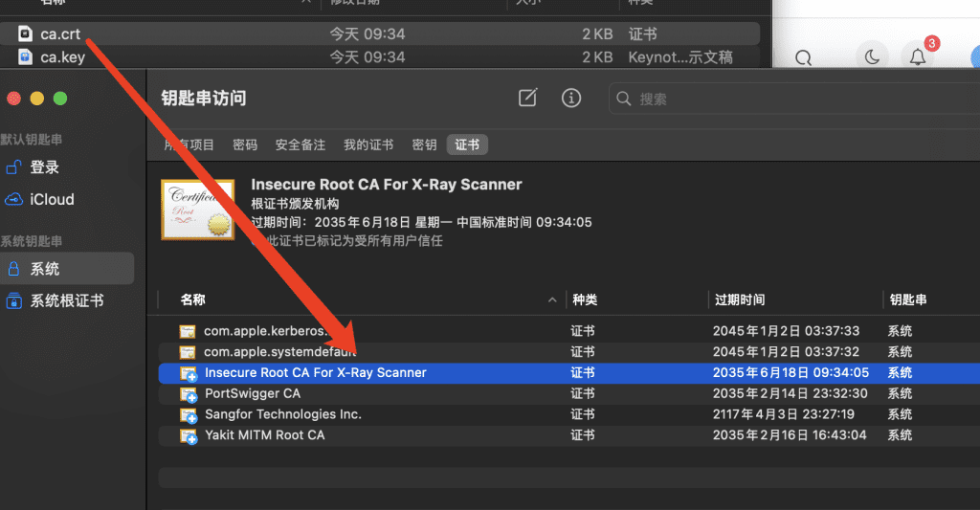The width and height of the screenshot is (980, 510).
Task: Select Insecure Root CA For X-Ray Scanner row
Action: coord(569,373)
